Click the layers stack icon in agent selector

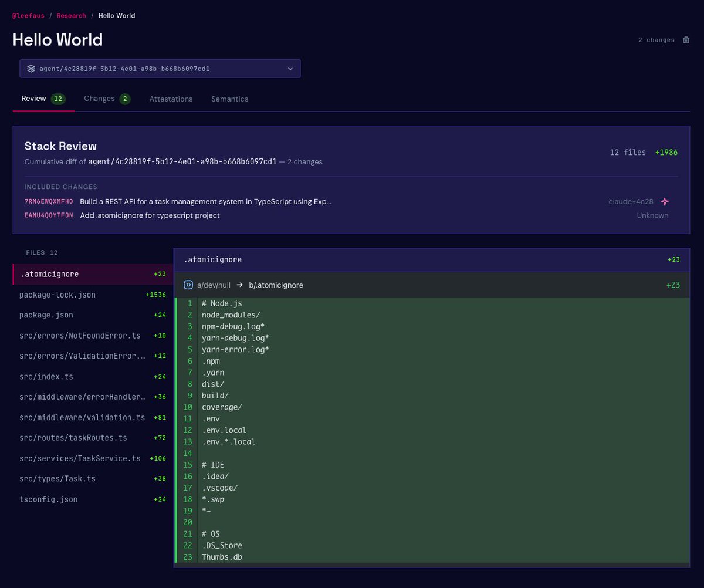(31, 69)
